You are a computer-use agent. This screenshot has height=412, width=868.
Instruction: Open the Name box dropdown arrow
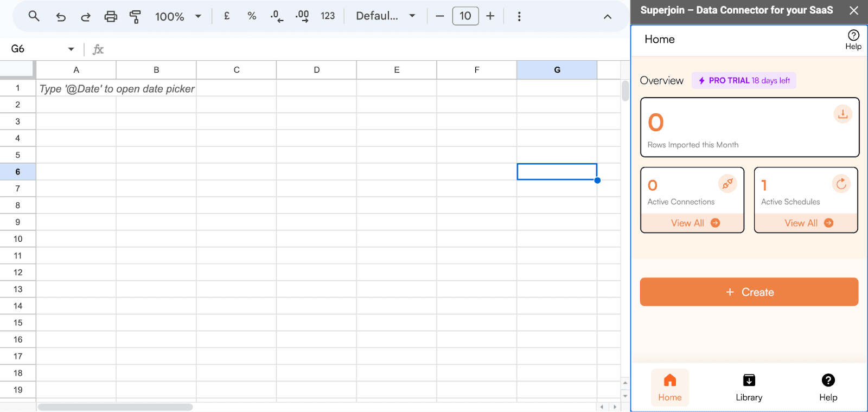pos(71,49)
